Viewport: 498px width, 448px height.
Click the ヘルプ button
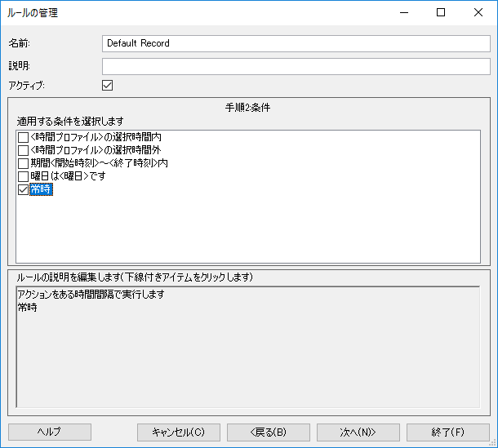tap(50, 432)
